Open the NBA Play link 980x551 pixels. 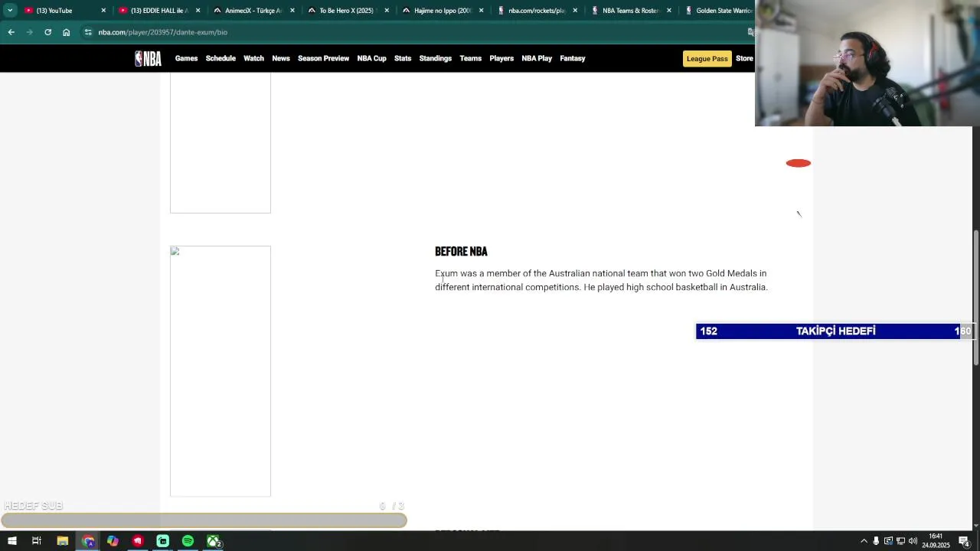pyautogui.click(x=537, y=59)
